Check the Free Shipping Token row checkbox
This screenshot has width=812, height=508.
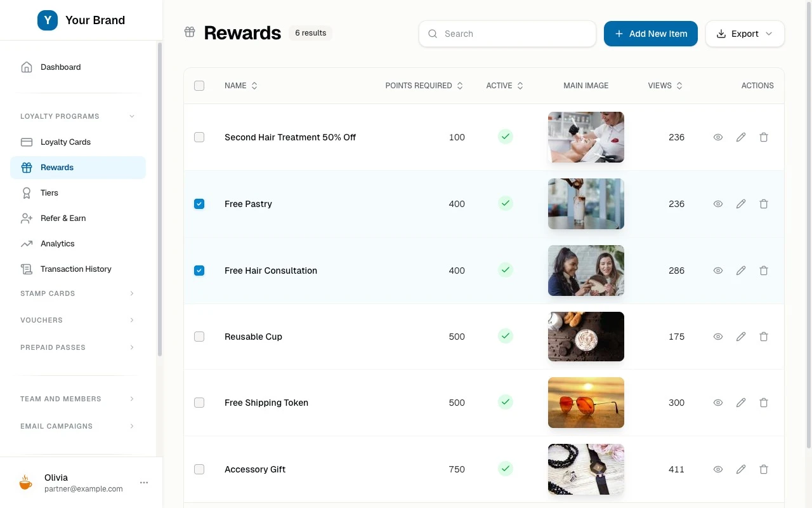click(199, 403)
